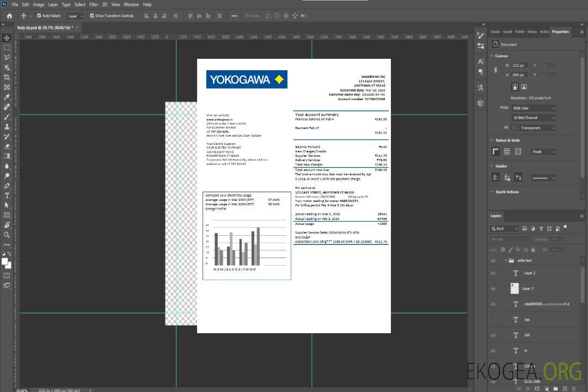Select the Eraser tool
This screenshot has height=392, width=588.
pos(7,146)
